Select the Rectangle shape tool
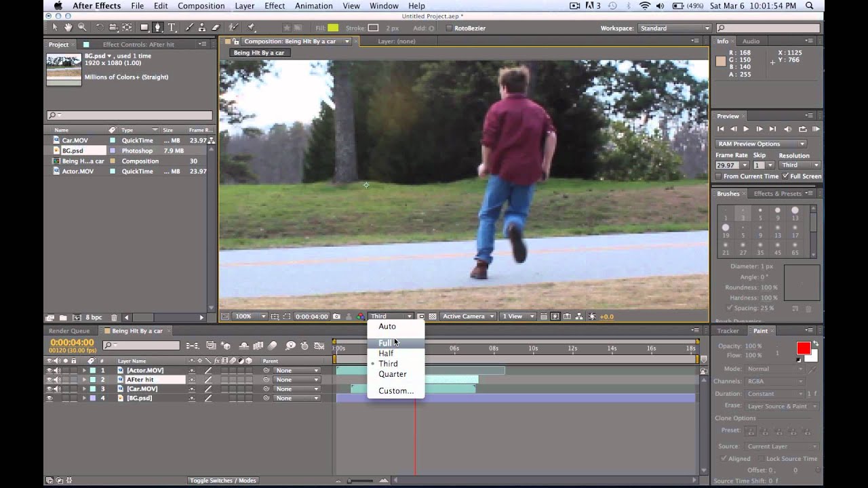 click(144, 28)
